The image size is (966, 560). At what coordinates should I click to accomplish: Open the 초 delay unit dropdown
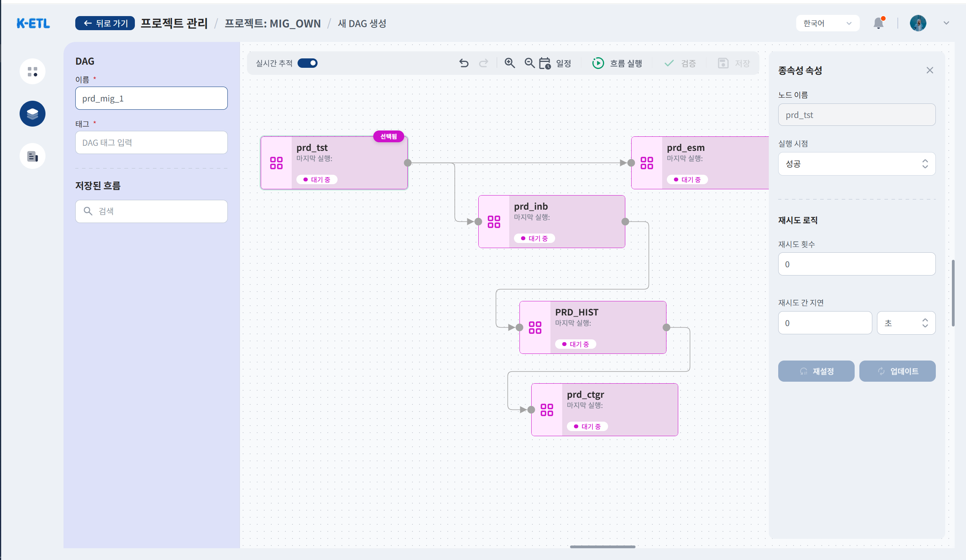906,323
